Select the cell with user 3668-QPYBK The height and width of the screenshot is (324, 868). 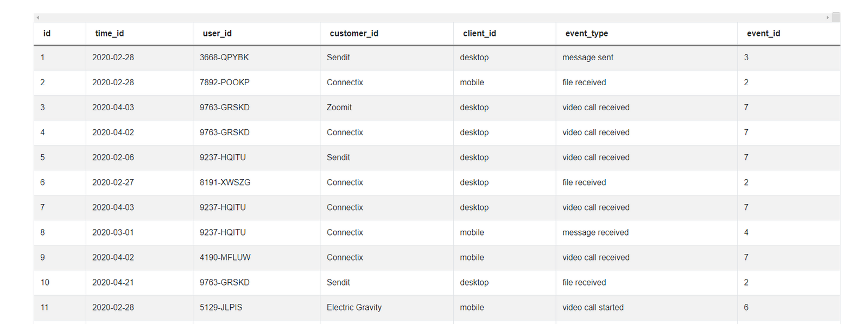pyautogui.click(x=257, y=58)
